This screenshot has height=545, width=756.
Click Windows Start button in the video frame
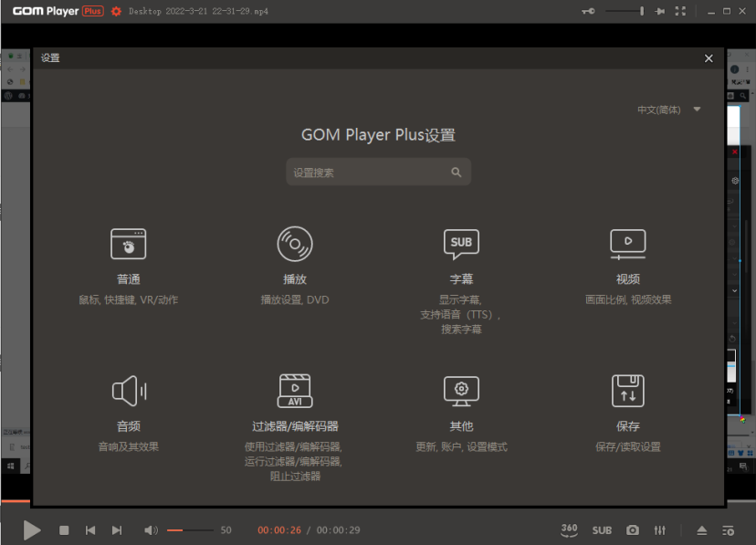point(11,466)
